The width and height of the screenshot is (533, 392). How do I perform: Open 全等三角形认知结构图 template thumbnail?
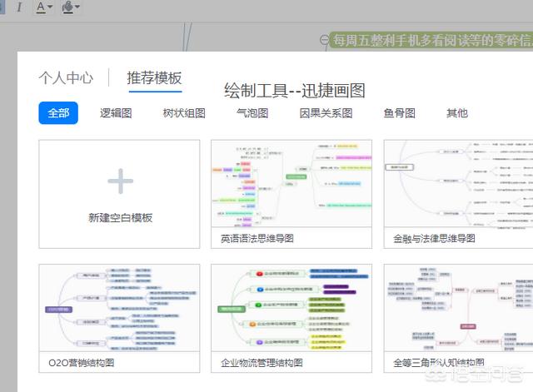(459, 308)
